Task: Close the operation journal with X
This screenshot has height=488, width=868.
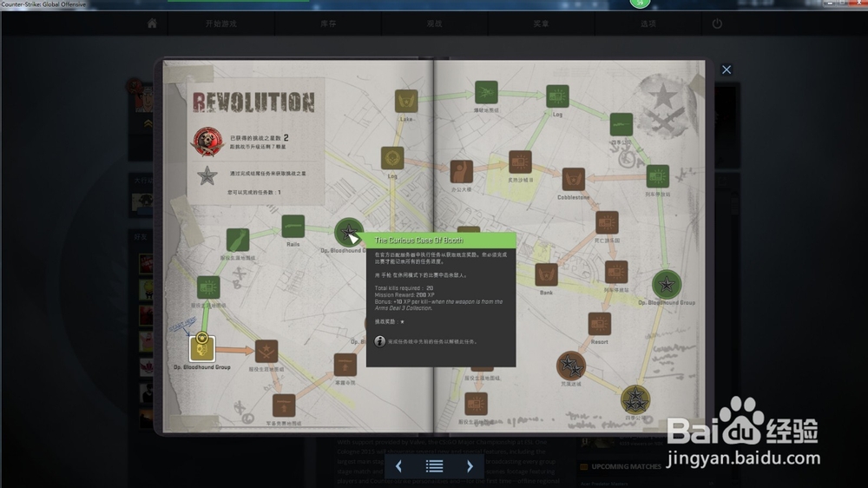Action: (x=727, y=69)
